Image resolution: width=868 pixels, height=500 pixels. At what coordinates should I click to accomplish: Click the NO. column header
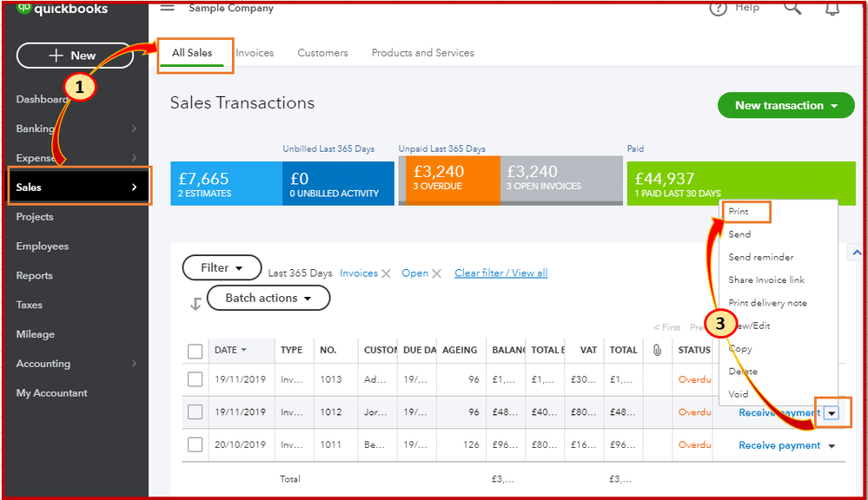328,350
